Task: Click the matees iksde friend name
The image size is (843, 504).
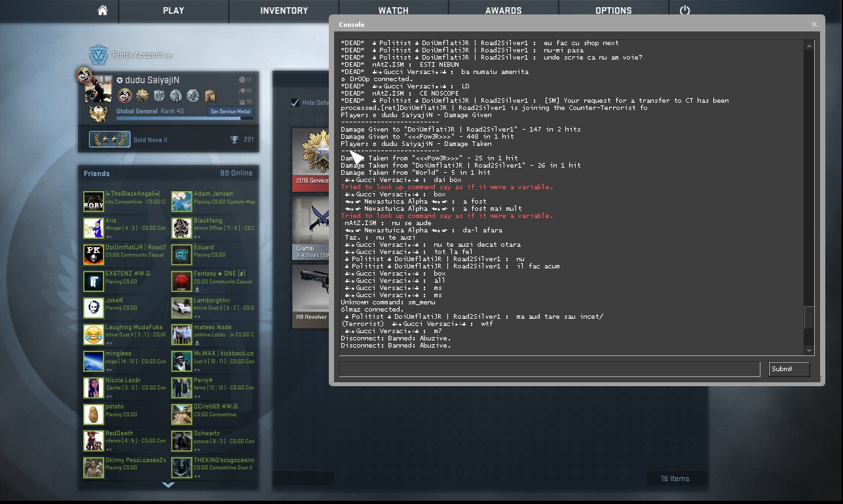Action: click(x=212, y=327)
